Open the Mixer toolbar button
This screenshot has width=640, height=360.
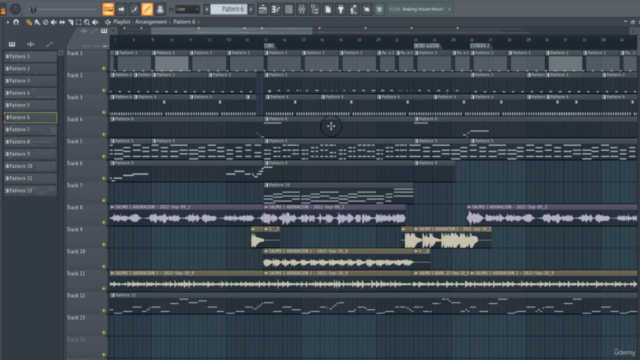[302, 9]
